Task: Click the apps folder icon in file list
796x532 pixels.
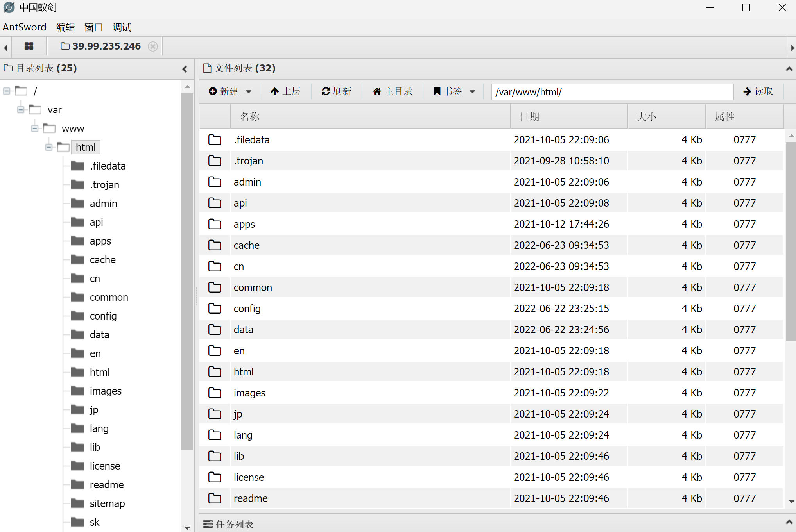Action: click(215, 224)
